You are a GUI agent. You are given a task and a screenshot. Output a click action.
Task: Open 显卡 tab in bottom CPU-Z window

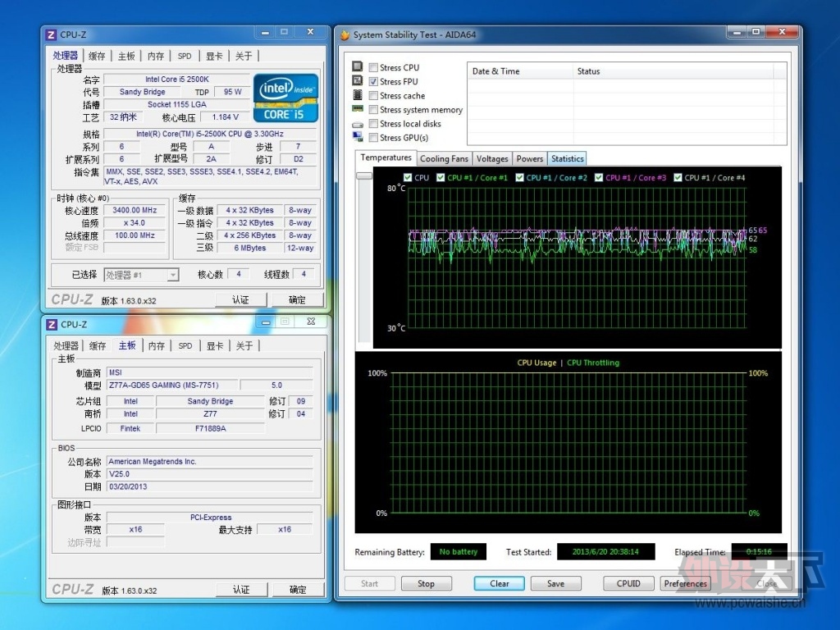pyautogui.click(x=215, y=345)
